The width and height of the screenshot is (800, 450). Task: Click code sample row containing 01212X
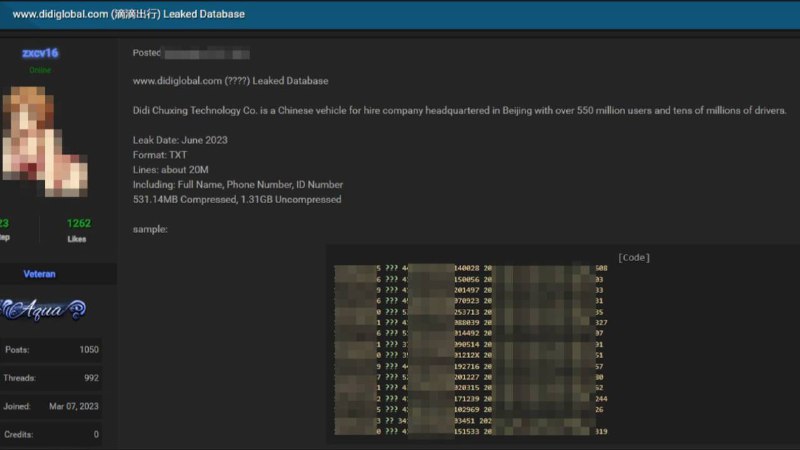coord(471,355)
